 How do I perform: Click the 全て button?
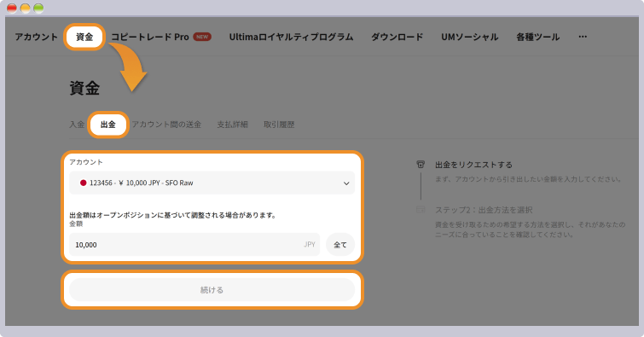click(340, 245)
